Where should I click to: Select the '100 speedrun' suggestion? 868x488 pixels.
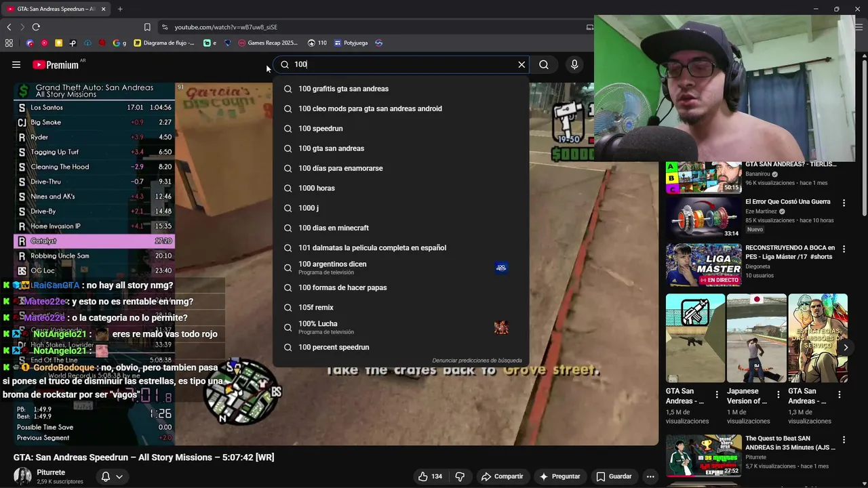pos(401,128)
